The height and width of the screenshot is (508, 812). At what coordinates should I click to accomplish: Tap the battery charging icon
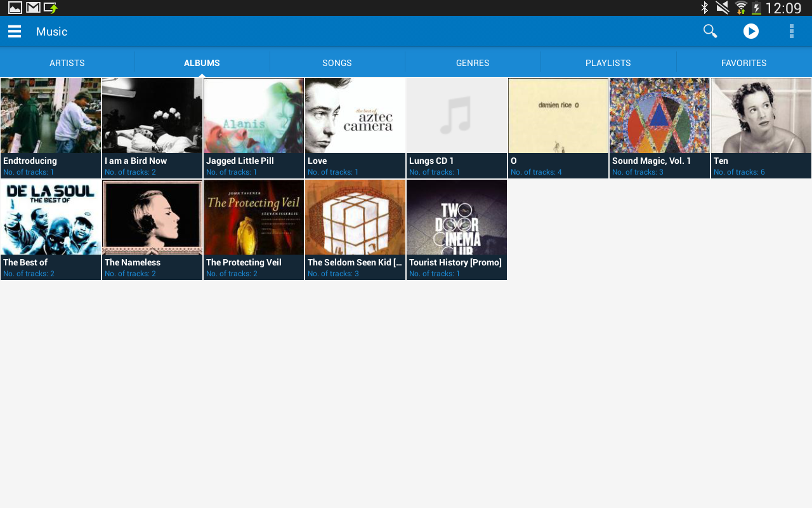click(756, 8)
